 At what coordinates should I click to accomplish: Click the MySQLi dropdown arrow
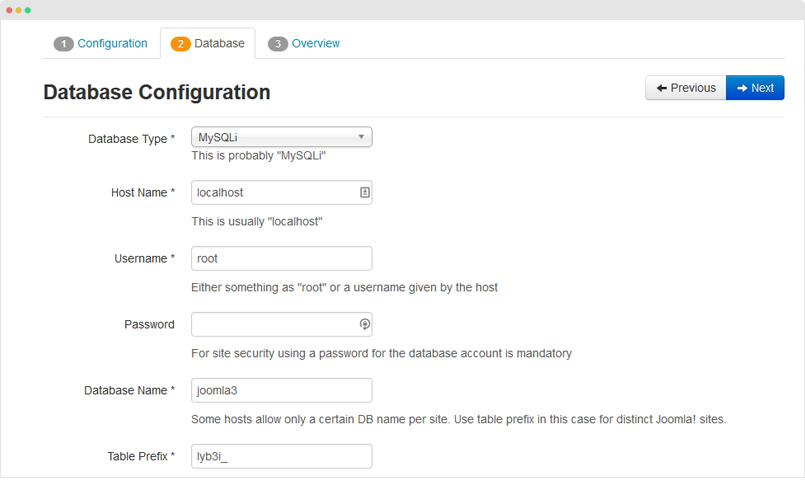[361, 137]
